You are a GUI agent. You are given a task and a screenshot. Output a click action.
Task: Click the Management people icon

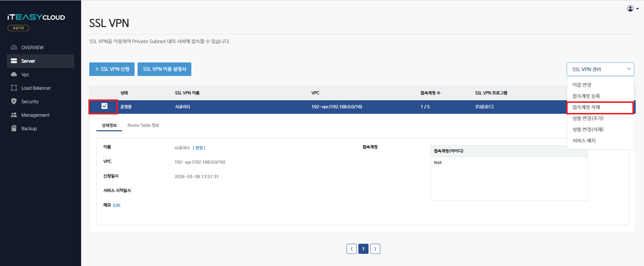pyautogui.click(x=14, y=115)
